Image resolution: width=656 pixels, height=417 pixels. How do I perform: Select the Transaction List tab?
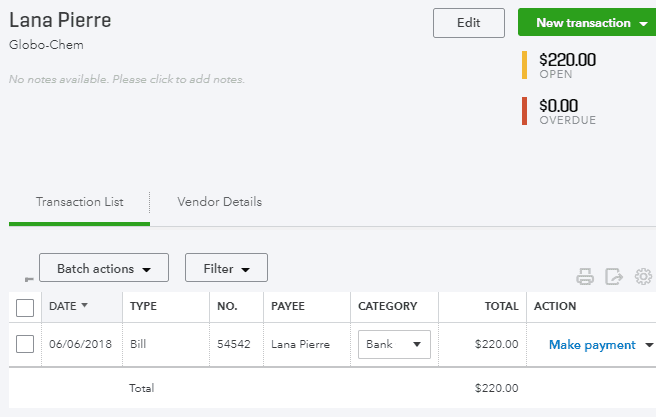point(79,202)
